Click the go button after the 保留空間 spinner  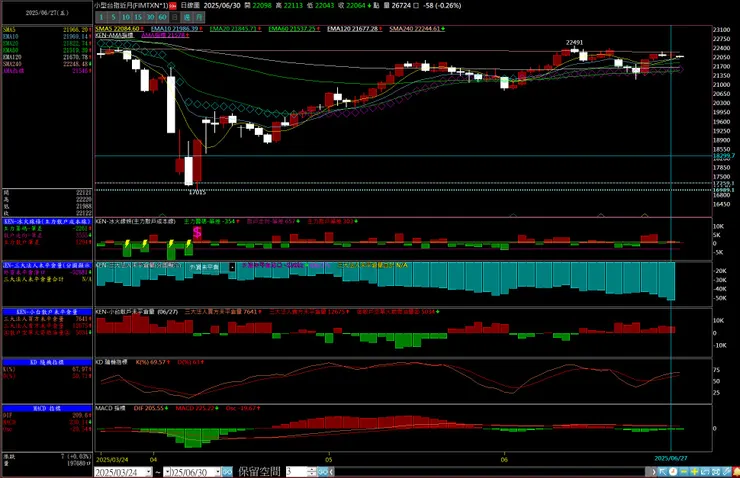tap(322, 471)
